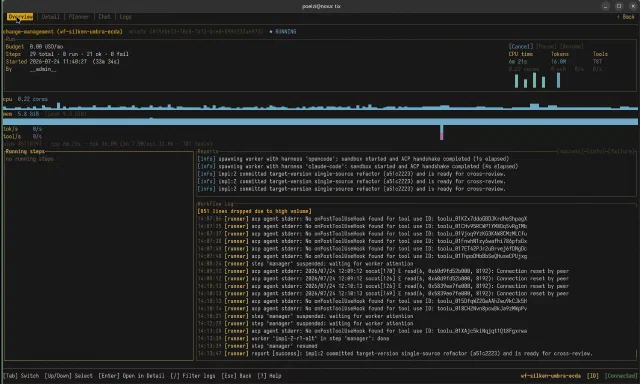Switch to the Overview tab
640x384 pixels.
point(20,17)
